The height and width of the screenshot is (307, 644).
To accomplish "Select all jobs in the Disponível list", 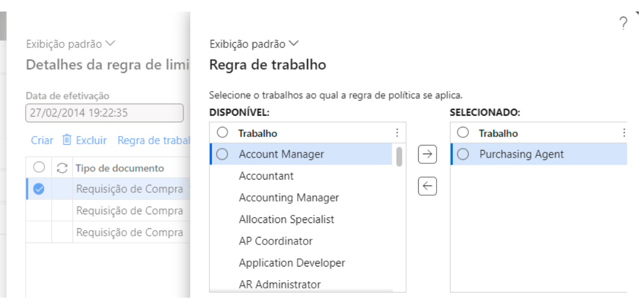I will [222, 133].
